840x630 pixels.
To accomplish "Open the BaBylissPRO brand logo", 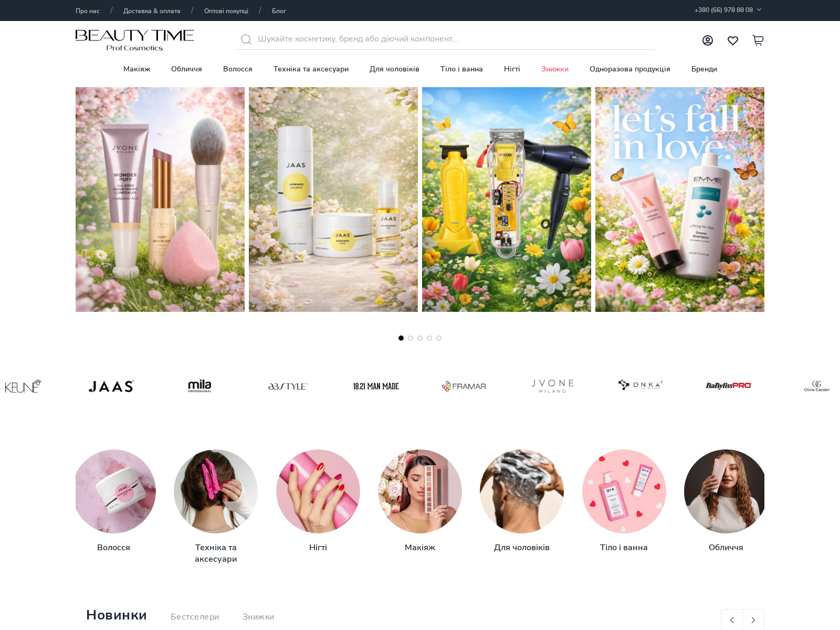I will (x=729, y=386).
